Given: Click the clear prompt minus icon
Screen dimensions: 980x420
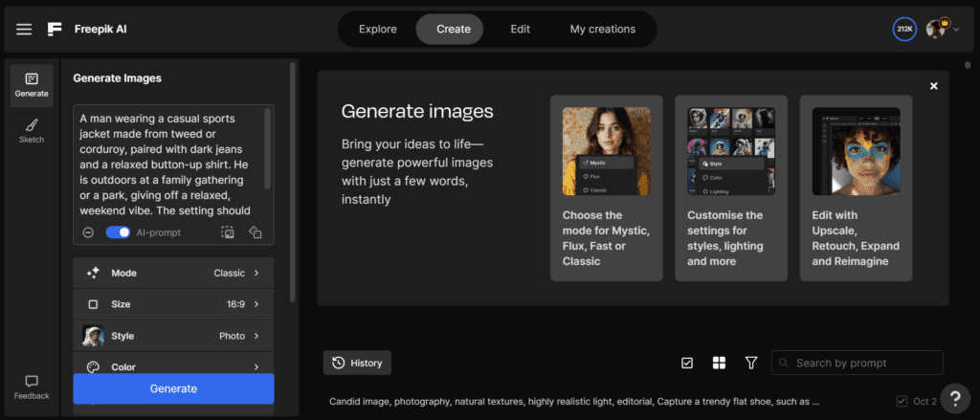Looking at the screenshot, I should click(x=87, y=232).
